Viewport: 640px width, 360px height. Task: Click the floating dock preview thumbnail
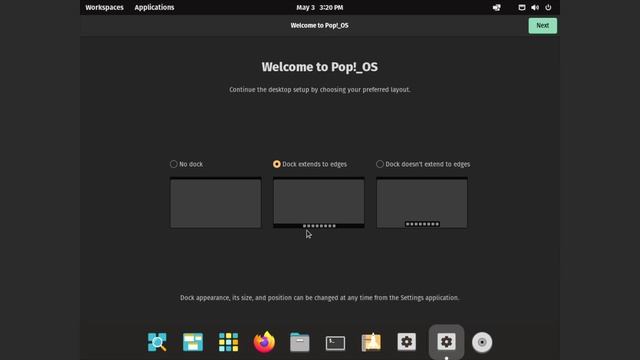click(422, 202)
